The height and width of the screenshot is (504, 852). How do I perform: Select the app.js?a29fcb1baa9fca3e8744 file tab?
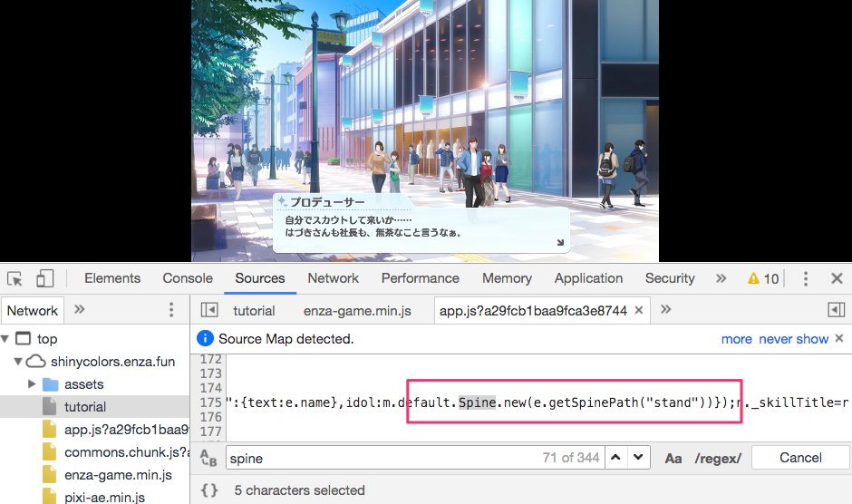pyautogui.click(x=533, y=311)
